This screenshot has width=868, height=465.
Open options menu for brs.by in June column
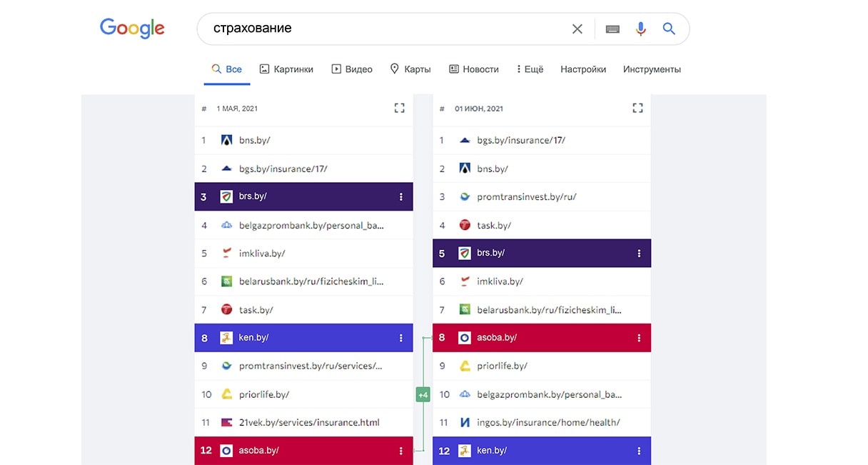[640, 253]
